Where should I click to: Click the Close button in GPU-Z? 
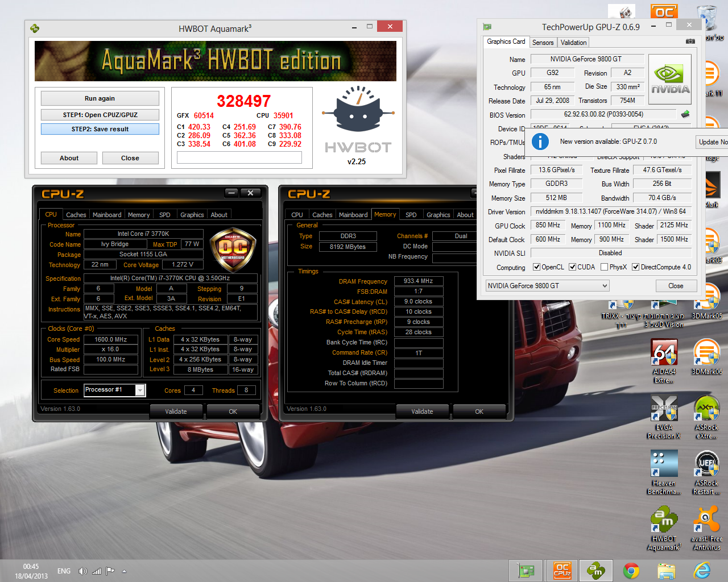point(676,286)
